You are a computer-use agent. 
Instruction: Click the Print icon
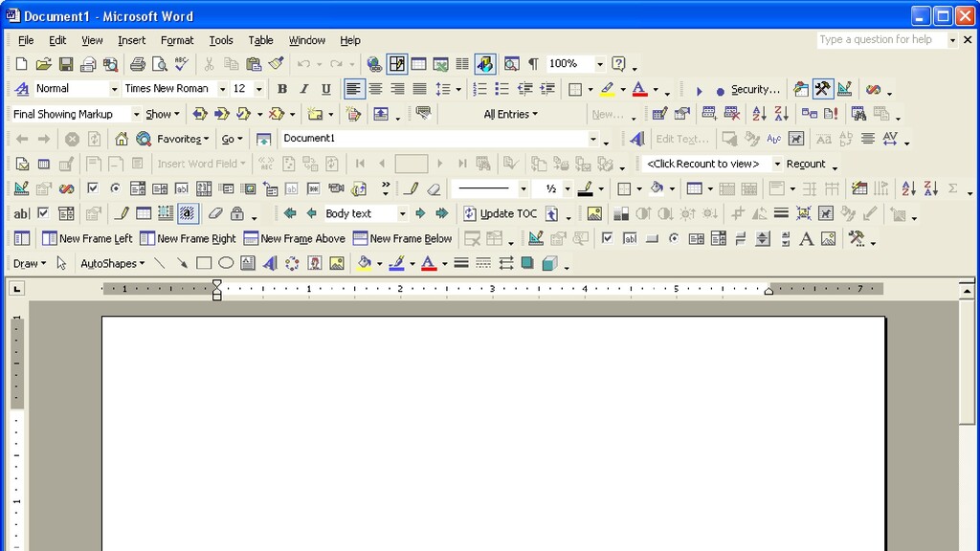tap(138, 64)
